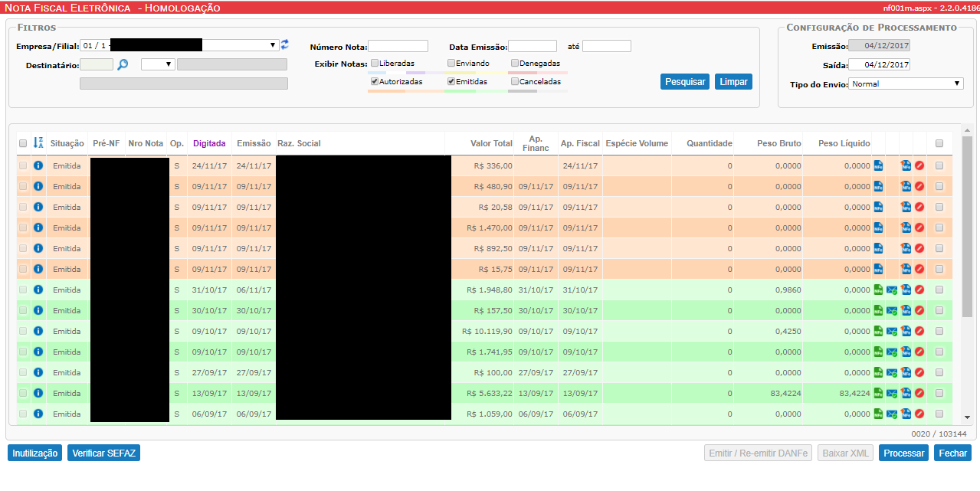Click the Verificar SEFAZ button
The width and height of the screenshot is (980, 491).
[x=103, y=453]
